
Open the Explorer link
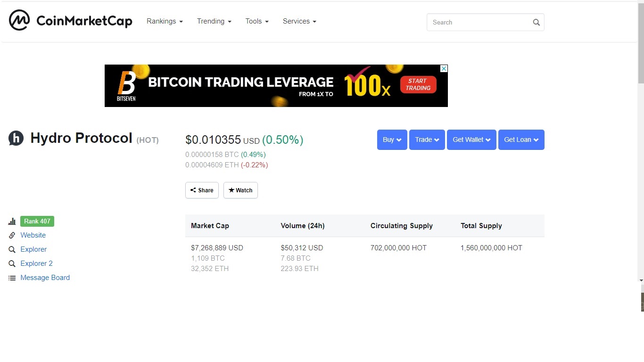point(33,249)
